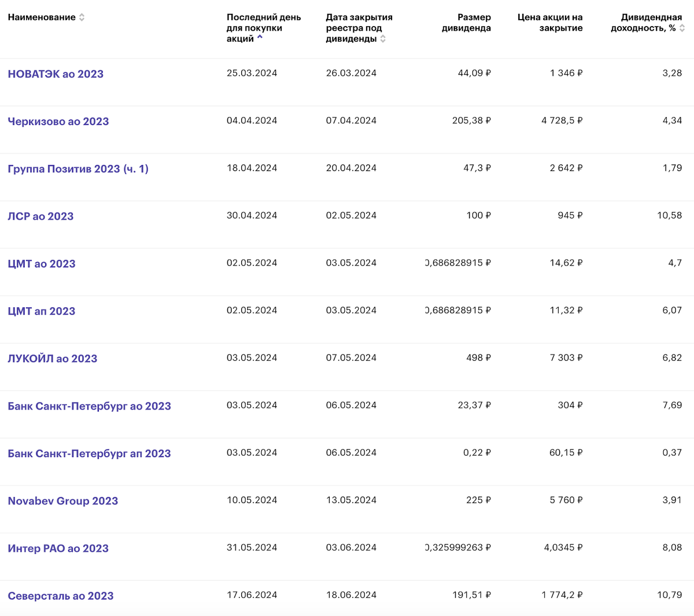Select price 5 760 ₽
The height and width of the screenshot is (616, 694).
click(x=566, y=500)
